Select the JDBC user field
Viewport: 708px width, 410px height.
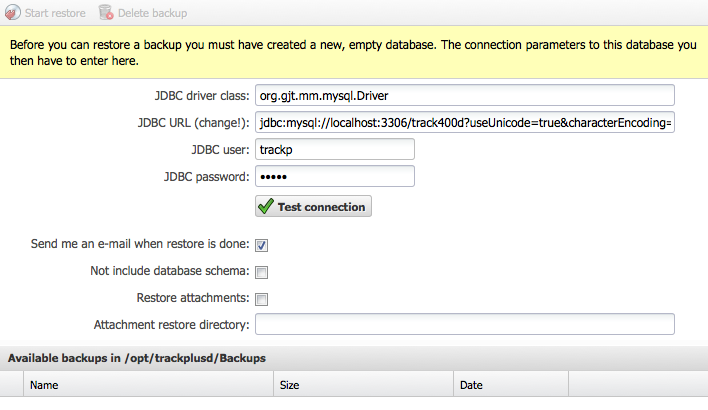[335, 149]
